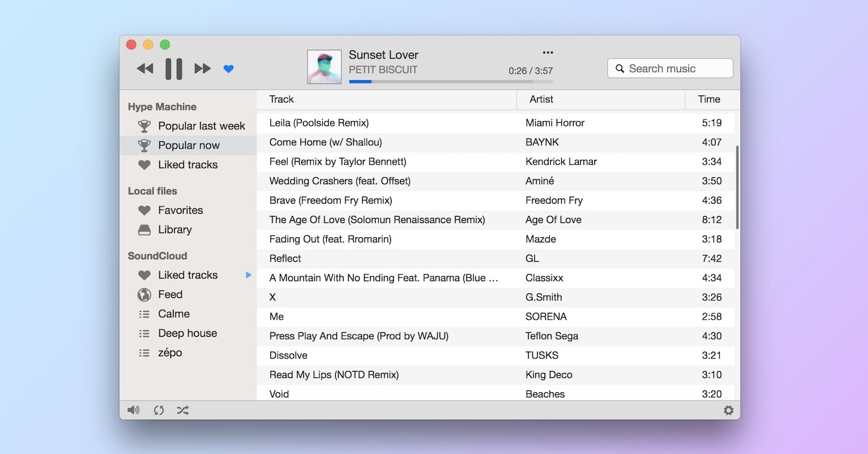Open the three-dot more options menu
The height and width of the screenshot is (454, 868).
(548, 53)
